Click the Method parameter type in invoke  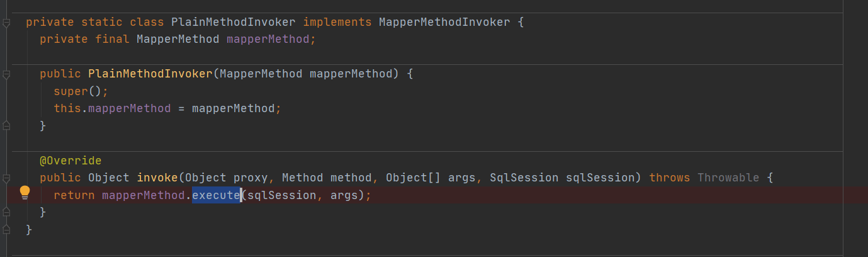tap(303, 178)
